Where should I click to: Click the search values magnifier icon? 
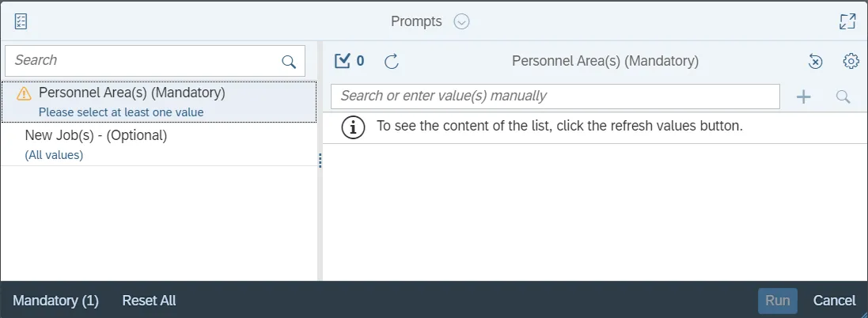843,97
